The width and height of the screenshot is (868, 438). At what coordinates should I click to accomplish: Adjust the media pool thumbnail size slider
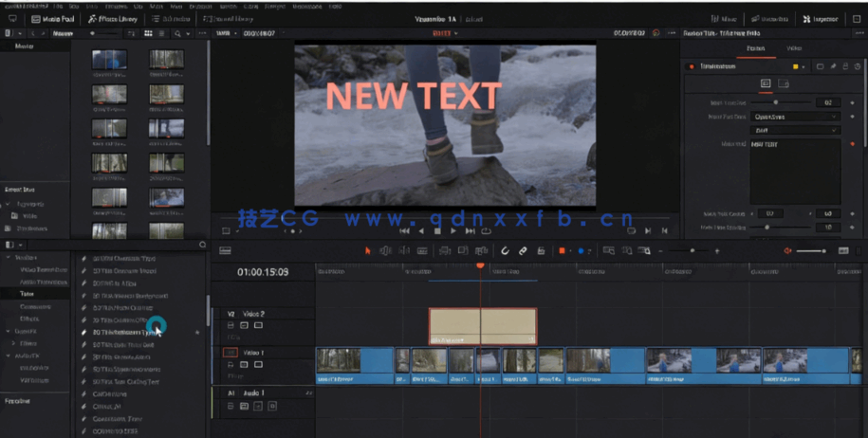pos(104,34)
